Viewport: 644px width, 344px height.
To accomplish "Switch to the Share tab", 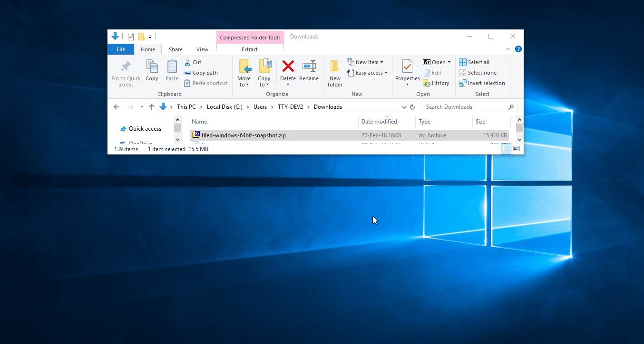I will click(x=176, y=49).
